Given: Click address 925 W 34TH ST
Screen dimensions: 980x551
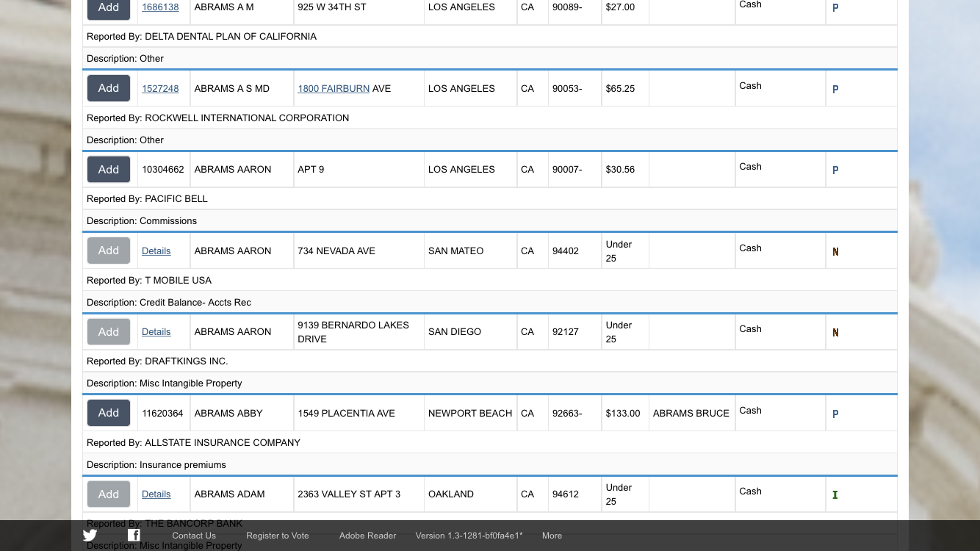Looking at the screenshot, I should [x=332, y=7].
